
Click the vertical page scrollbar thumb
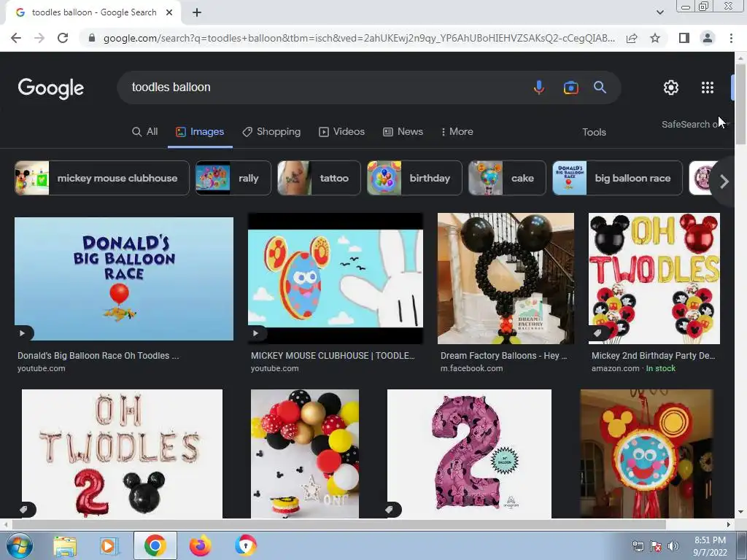[x=740, y=105]
